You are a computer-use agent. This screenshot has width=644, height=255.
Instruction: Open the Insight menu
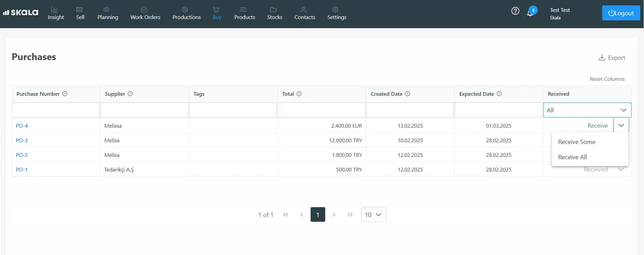tap(56, 14)
